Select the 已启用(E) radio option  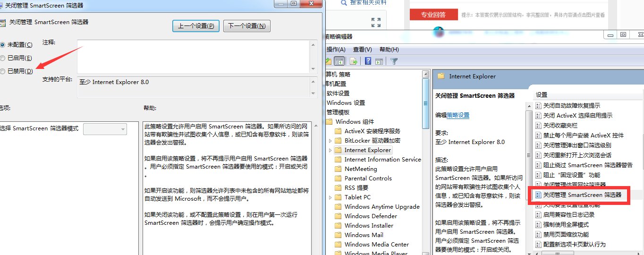point(2,58)
